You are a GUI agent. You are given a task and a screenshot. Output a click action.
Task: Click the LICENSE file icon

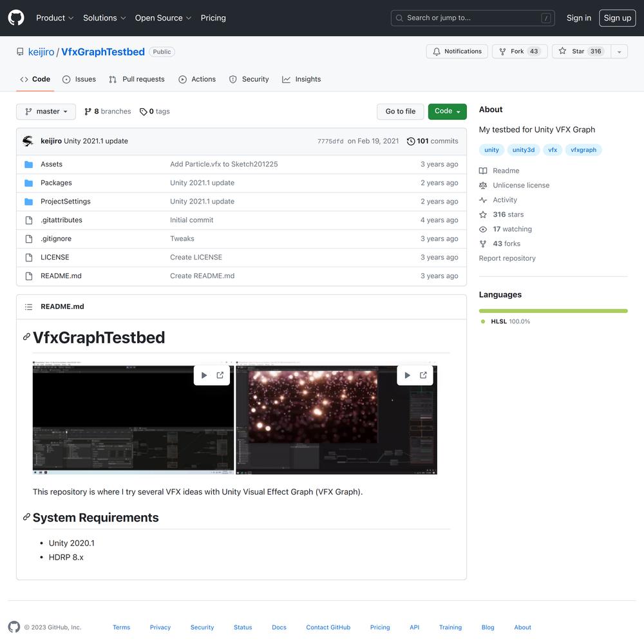[x=29, y=257]
